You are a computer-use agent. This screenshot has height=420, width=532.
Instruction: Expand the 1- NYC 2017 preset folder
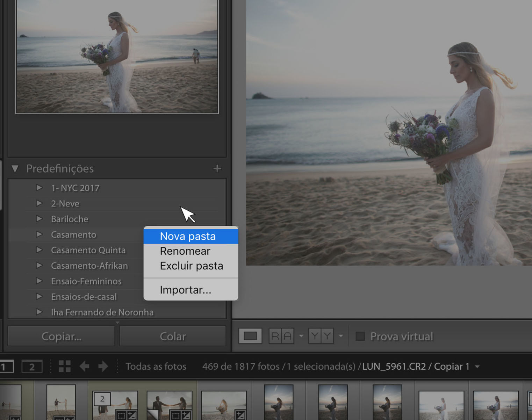pos(39,188)
